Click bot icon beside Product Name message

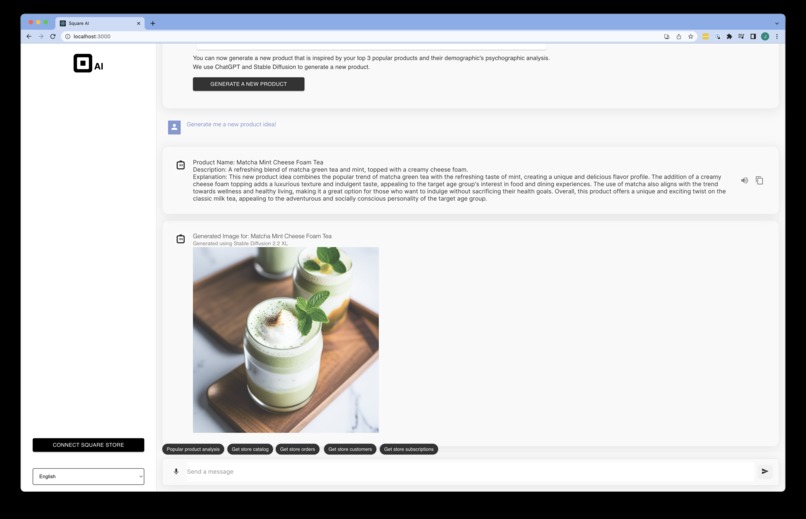click(180, 165)
